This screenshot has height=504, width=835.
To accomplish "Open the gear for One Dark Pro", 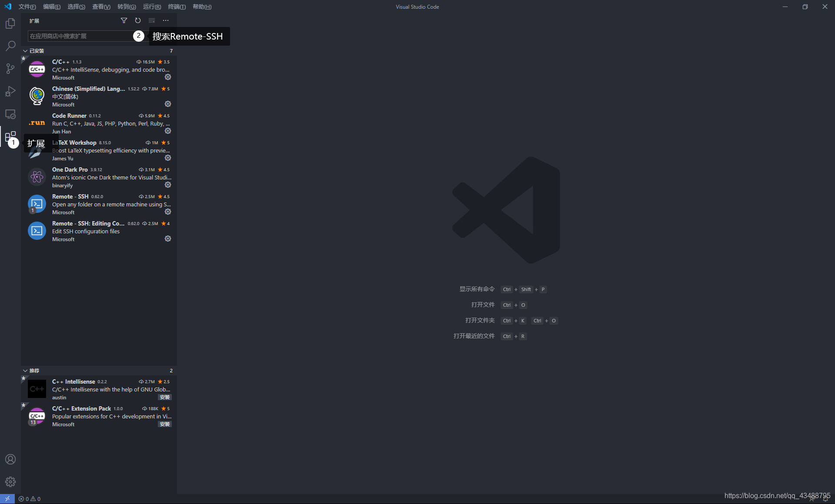I will click(x=168, y=185).
